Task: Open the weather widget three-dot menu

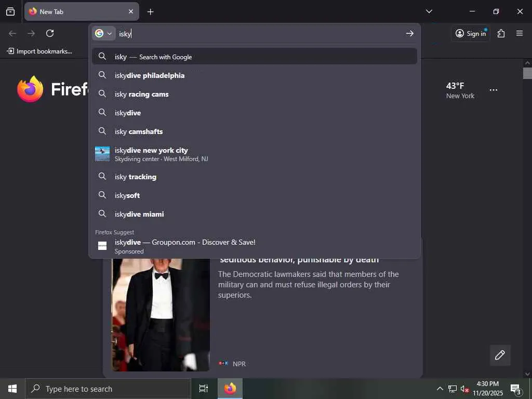Action: [494, 90]
